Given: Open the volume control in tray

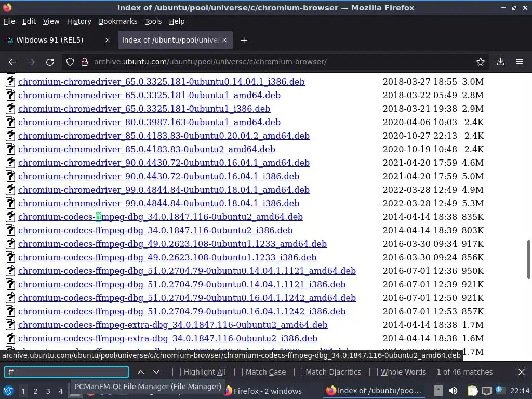Looking at the screenshot, I should 453,391.
